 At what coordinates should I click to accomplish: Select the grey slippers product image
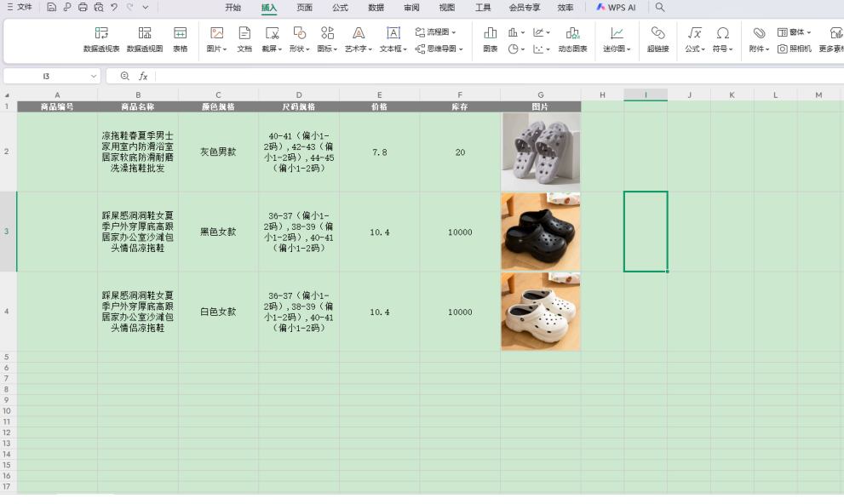tap(541, 152)
